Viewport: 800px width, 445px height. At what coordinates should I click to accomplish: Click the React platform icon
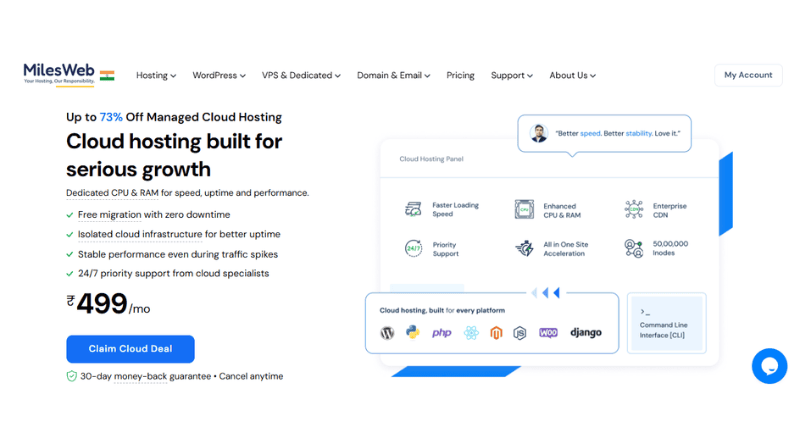[471, 333]
